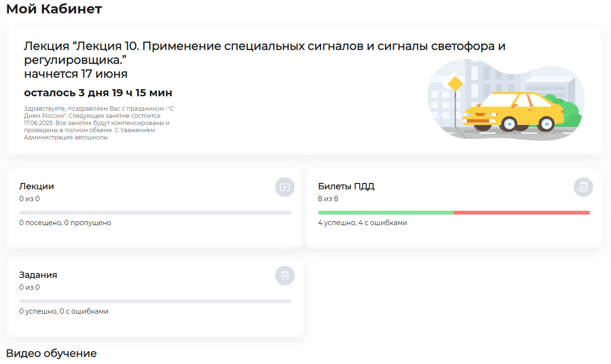The width and height of the screenshot is (611, 364).
Task: Click the red segment of Билеты ПДД progress bar
Action: click(x=522, y=213)
